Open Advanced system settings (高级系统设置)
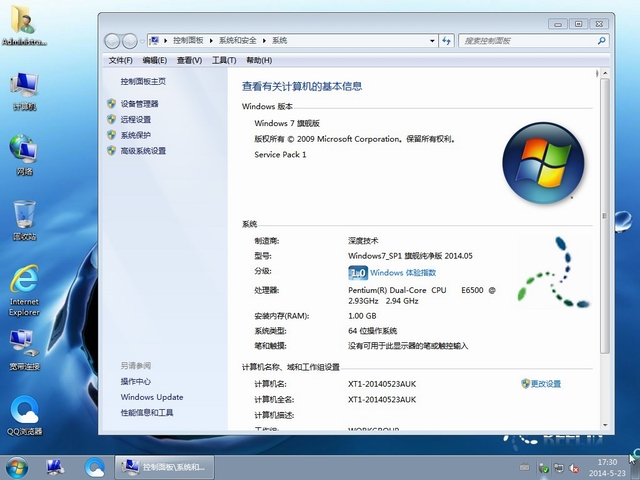The height and width of the screenshot is (480, 640). coord(143,151)
